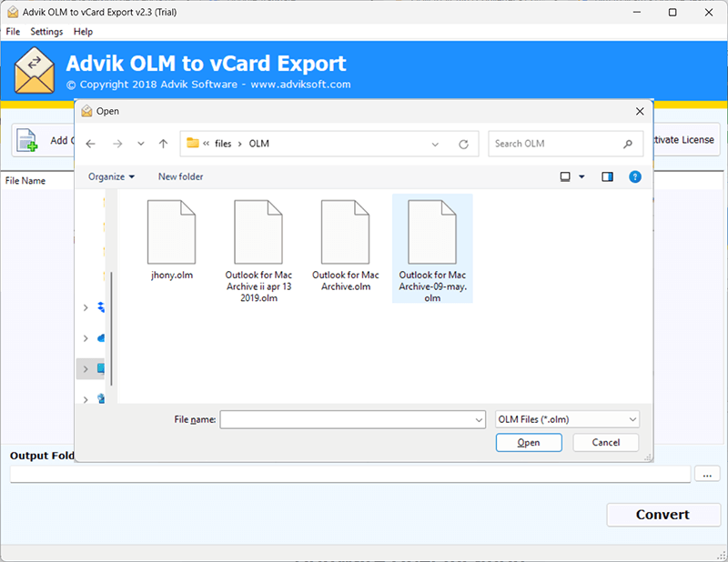Open the Organize dropdown menu

[x=111, y=176]
